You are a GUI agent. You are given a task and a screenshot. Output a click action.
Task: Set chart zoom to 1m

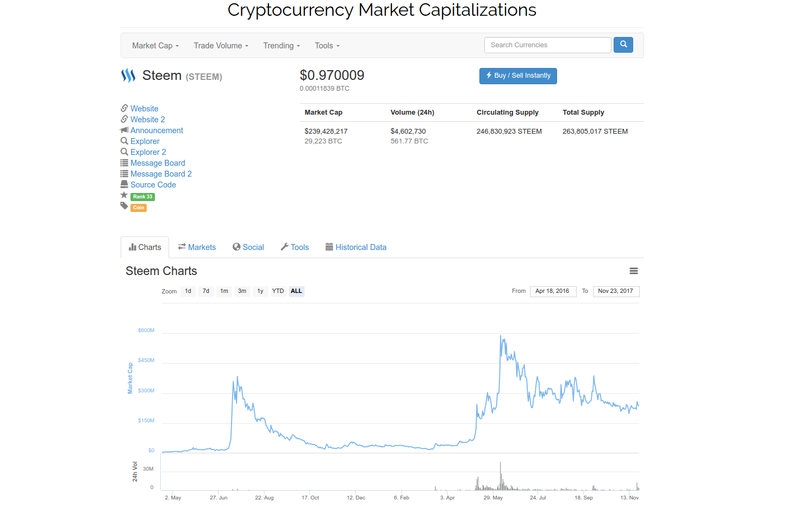pyautogui.click(x=224, y=291)
